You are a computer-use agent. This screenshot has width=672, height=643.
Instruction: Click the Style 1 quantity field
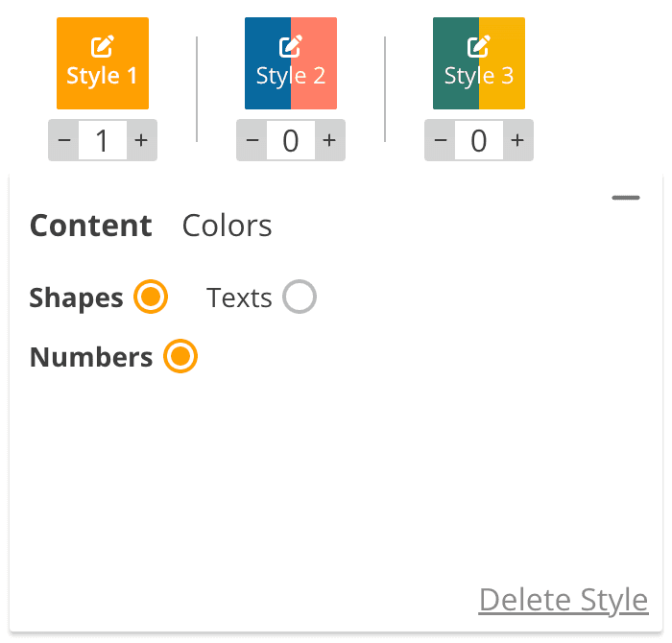click(x=103, y=141)
